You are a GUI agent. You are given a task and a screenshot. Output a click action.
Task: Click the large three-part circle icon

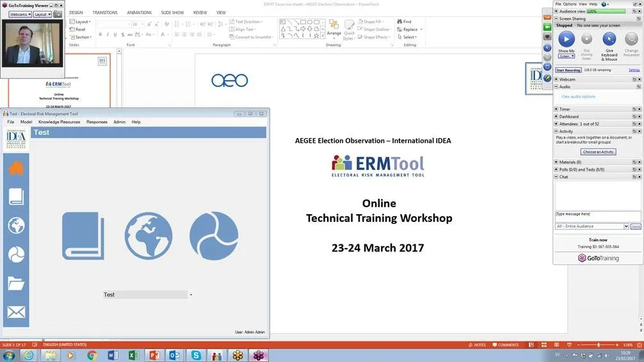[214, 236]
